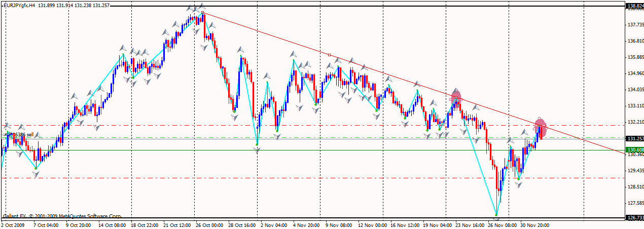Click the 30 Nov 20:00 date label

coord(534,224)
